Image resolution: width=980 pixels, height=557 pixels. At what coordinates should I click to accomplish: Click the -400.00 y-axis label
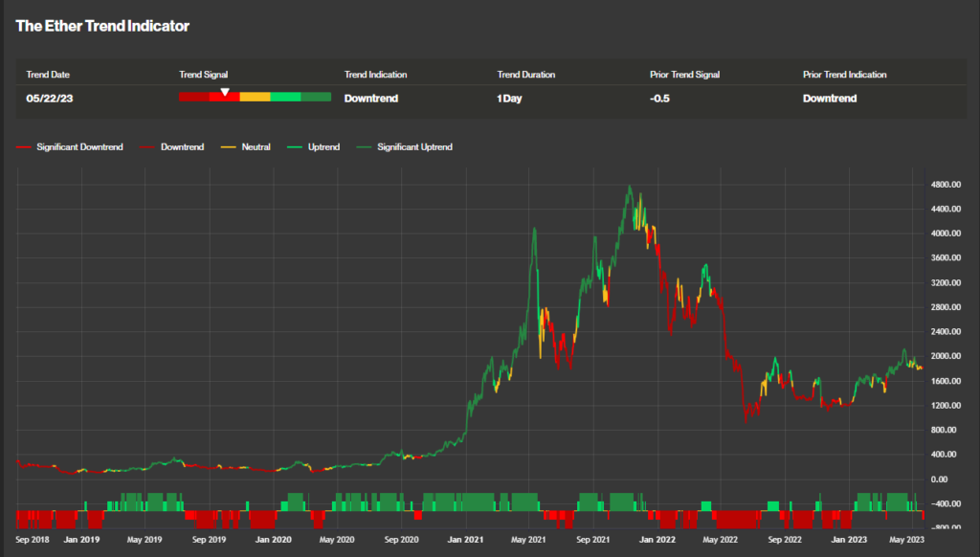pos(946,503)
